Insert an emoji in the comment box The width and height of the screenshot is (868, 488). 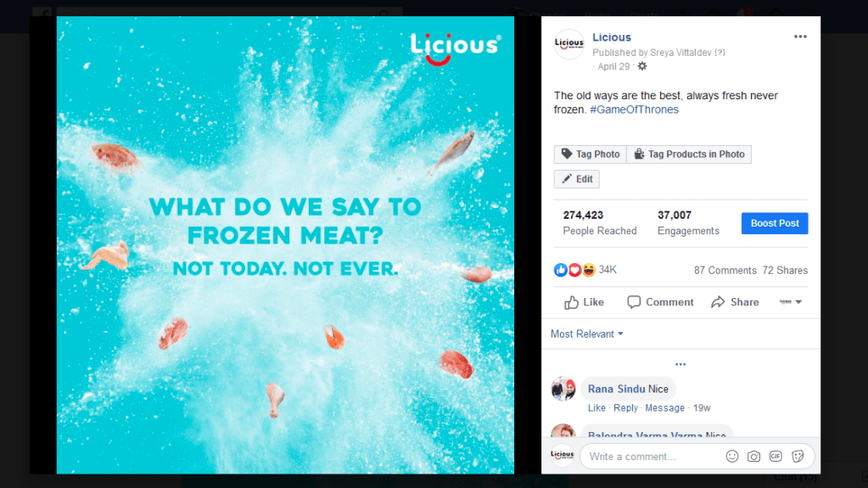[732, 457]
